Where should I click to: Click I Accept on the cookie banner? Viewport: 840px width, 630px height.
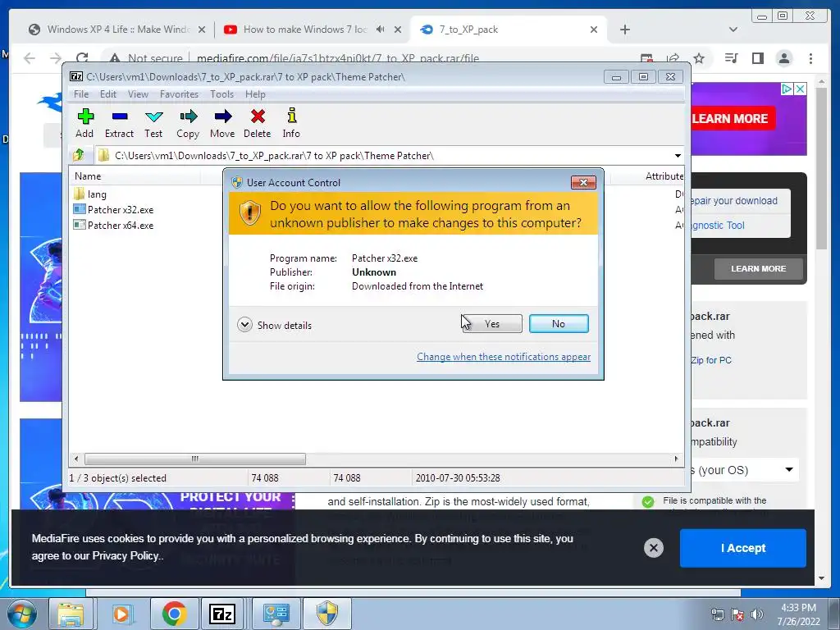[x=743, y=548]
